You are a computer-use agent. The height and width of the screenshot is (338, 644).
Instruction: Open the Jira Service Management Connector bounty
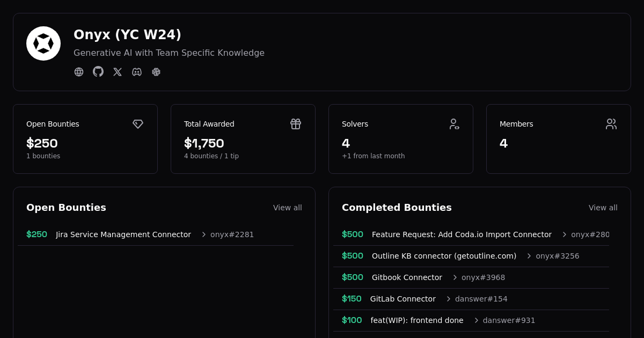pyautogui.click(x=123, y=234)
